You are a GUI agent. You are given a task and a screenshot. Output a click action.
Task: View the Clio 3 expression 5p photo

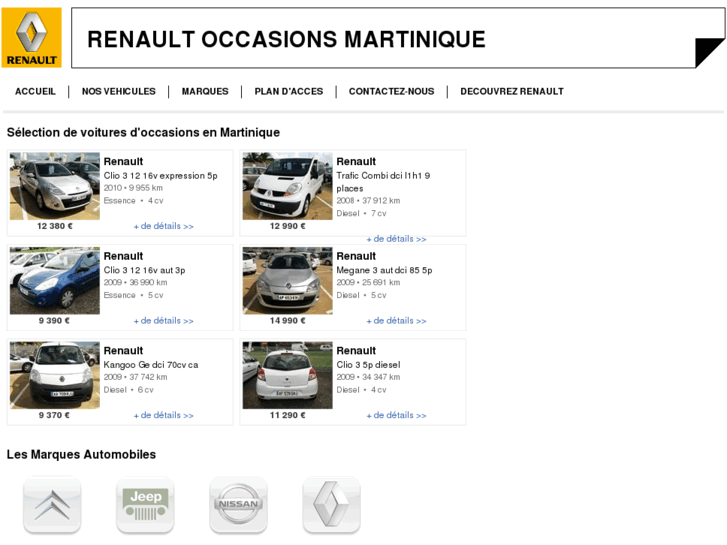click(55, 186)
